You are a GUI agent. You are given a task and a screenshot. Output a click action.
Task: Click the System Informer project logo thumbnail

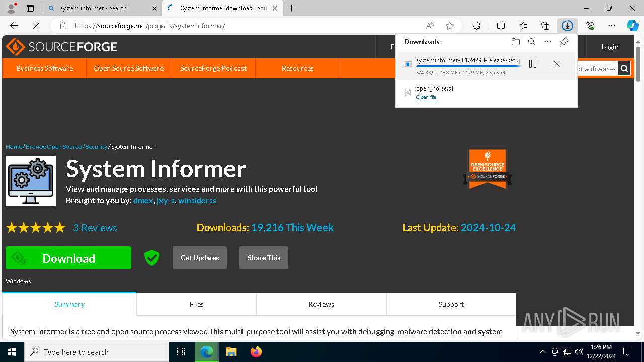[x=31, y=181]
